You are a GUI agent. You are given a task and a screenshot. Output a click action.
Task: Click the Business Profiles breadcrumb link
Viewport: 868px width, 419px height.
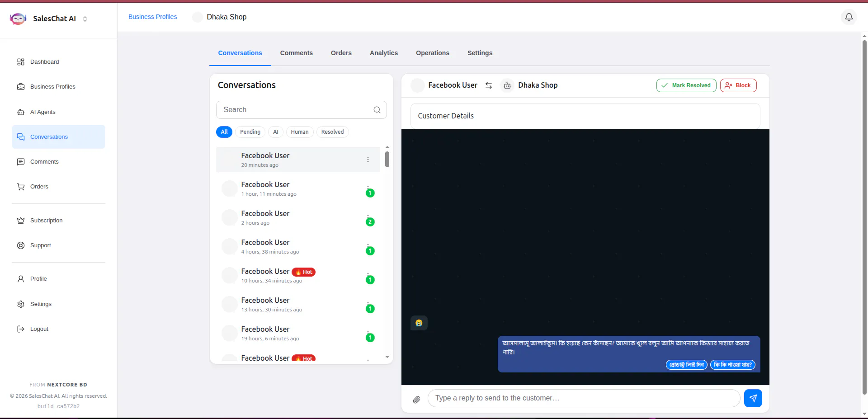(153, 17)
